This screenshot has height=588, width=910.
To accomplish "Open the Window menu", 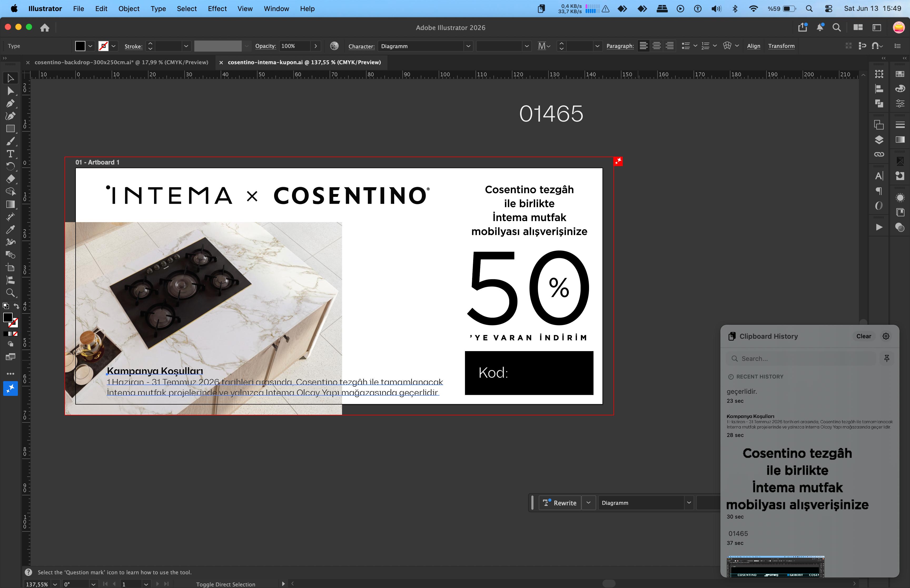I will [276, 8].
